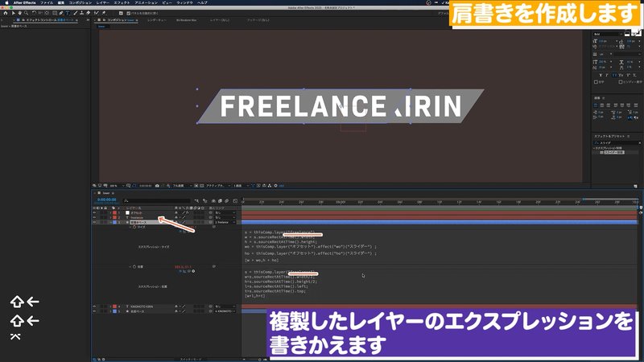Click the Faux Italic text style icon

tap(607, 75)
